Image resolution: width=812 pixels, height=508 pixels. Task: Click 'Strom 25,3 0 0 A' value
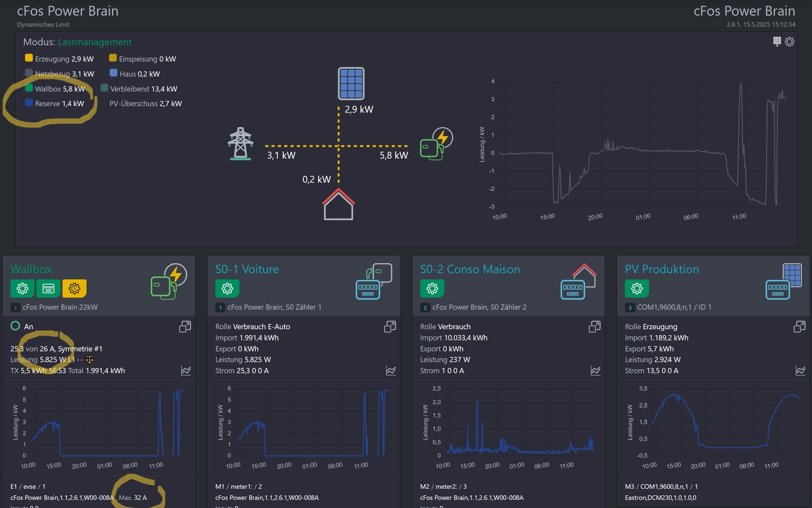tap(242, 371)
